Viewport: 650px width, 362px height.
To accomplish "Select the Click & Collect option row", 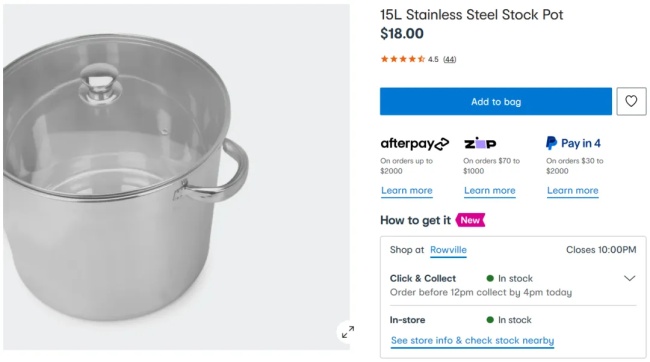I will pos(513,285).
